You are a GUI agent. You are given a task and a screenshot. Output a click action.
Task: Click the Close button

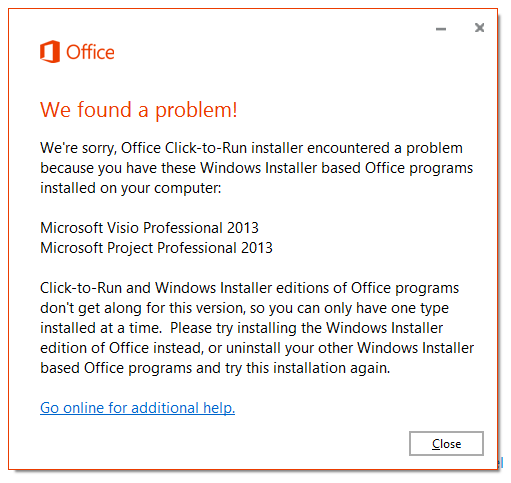coord(446,443)
